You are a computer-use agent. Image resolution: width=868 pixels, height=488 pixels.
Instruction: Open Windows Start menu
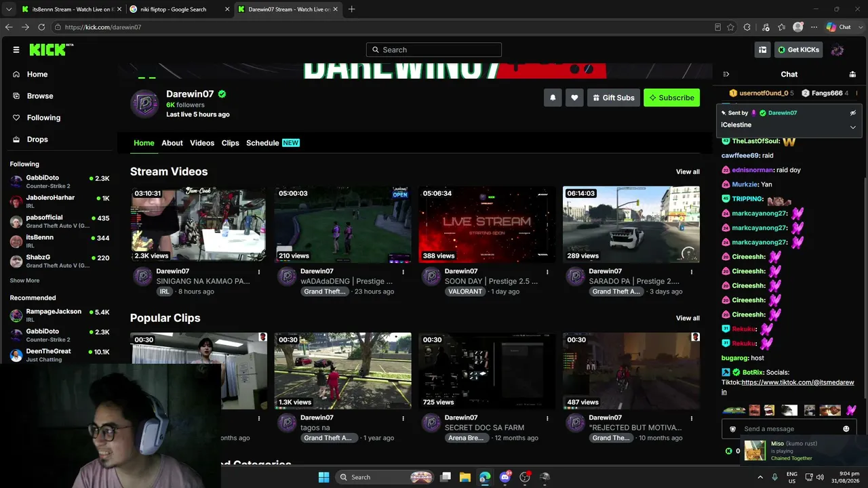(x=323, y=477)
